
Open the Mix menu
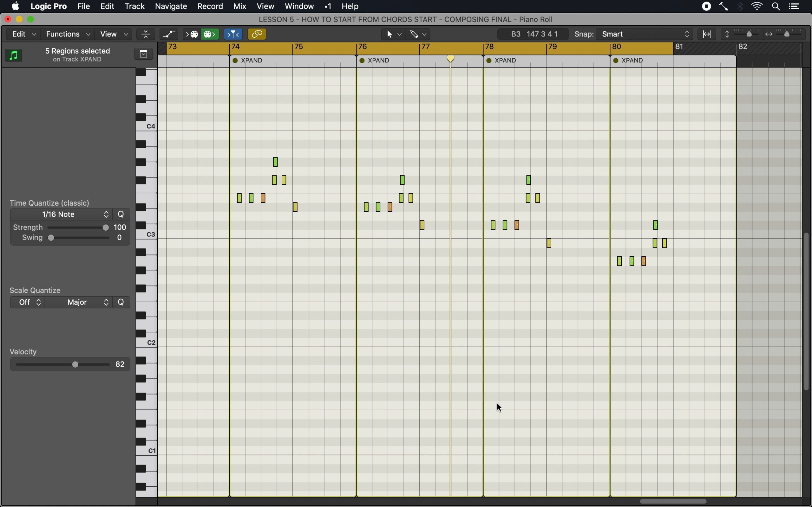click(x=240, y=6)
